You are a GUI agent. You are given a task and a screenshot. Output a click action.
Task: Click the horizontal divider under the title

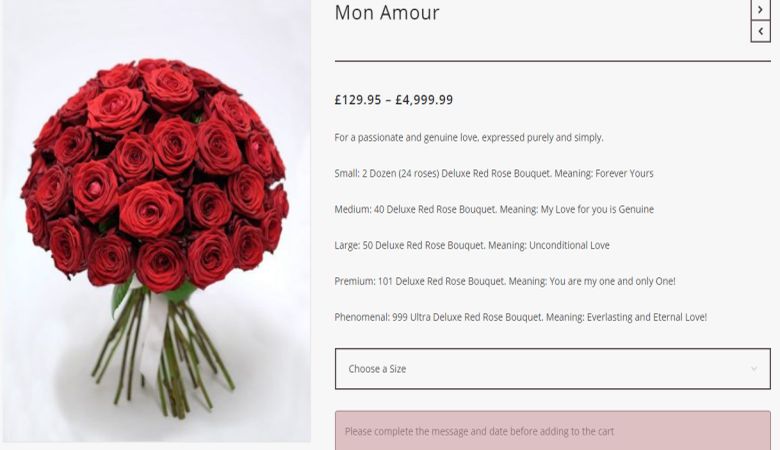pos(553,61)
